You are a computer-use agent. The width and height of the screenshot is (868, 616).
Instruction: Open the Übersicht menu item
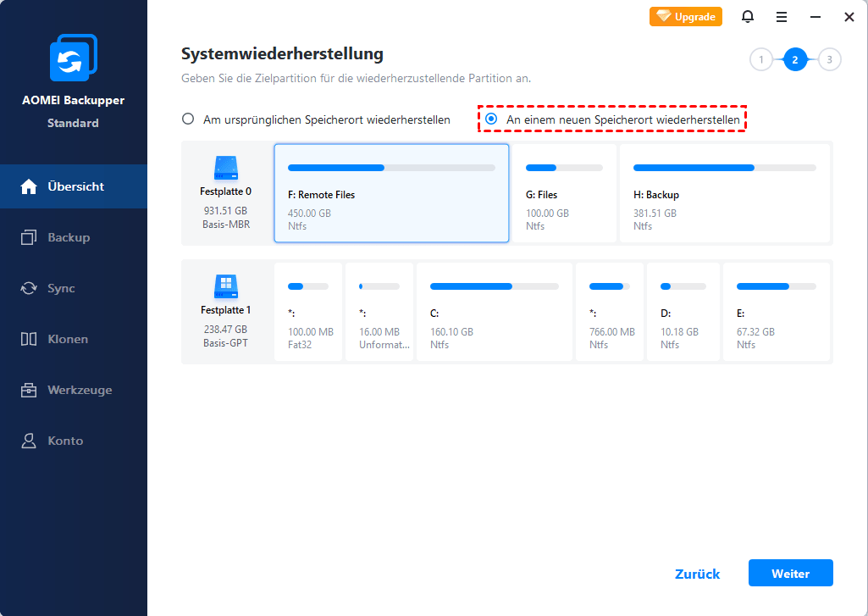[x=74, y=186]
